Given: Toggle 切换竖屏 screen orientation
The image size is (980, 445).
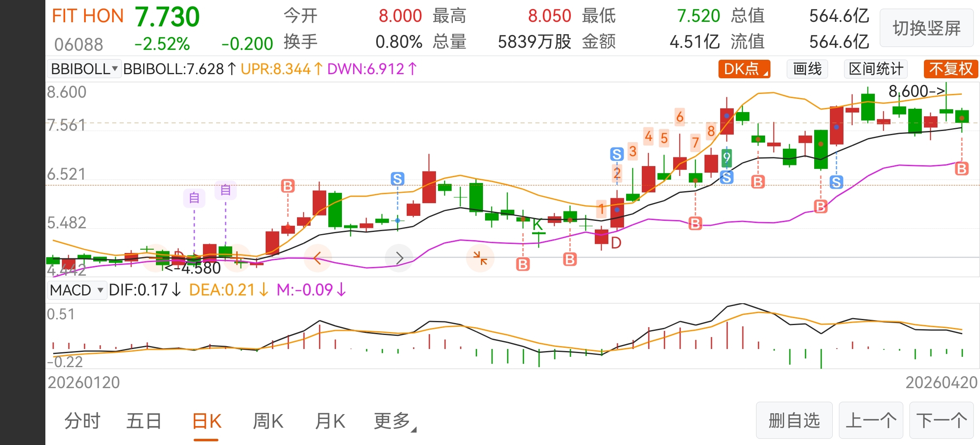Looking at the screenshot, I should click(x=926, y=28).
